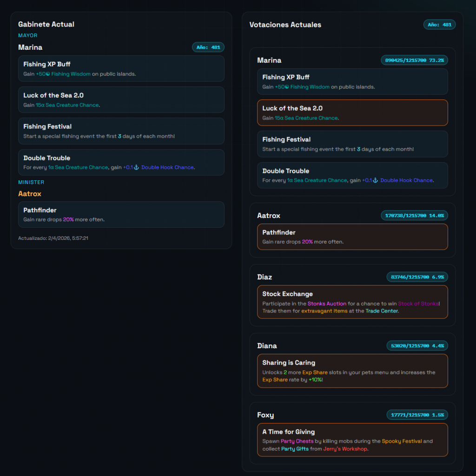
Task: Click the Trade Center highlighted text
Action: 382,311
